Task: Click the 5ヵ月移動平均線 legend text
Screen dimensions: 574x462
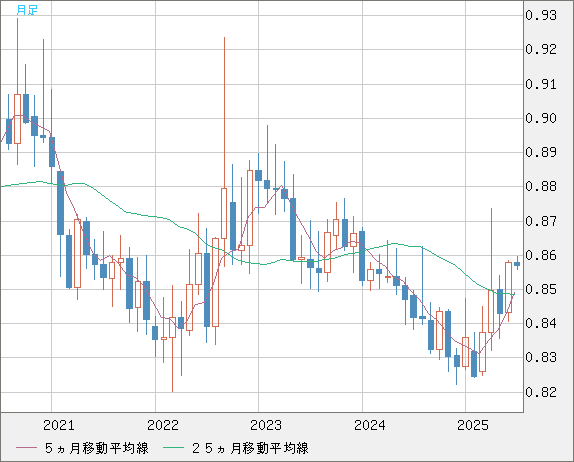Action: coord(97,448)
